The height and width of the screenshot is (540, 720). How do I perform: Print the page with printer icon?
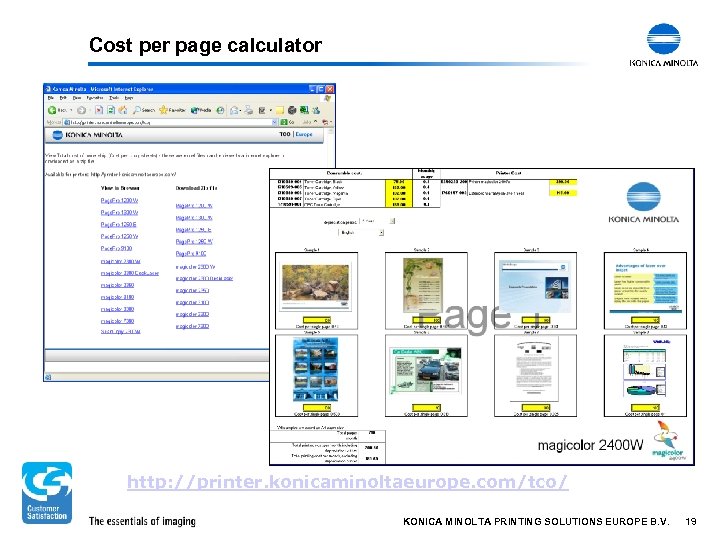pos(248,110)
